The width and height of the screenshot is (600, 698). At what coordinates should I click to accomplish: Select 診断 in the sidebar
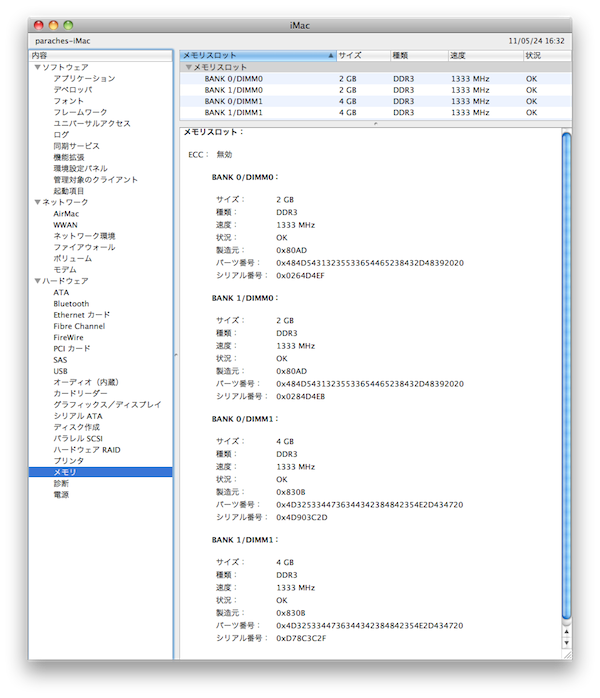61,483
